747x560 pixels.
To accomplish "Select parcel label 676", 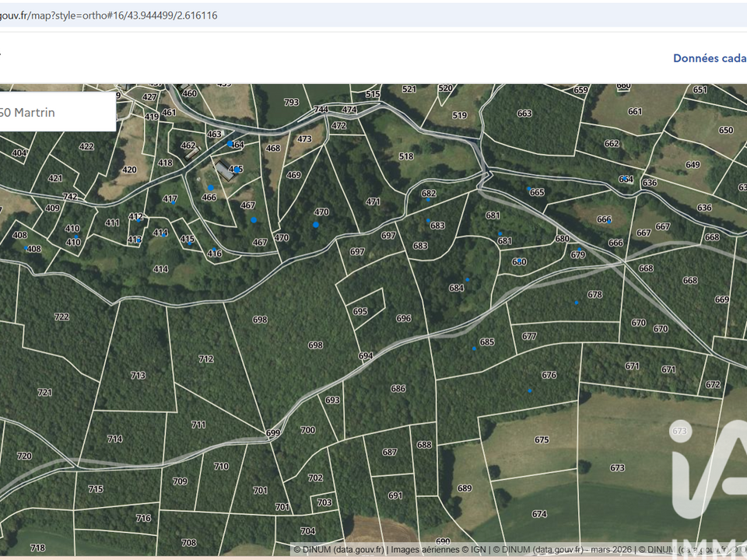I will point(549,375).
